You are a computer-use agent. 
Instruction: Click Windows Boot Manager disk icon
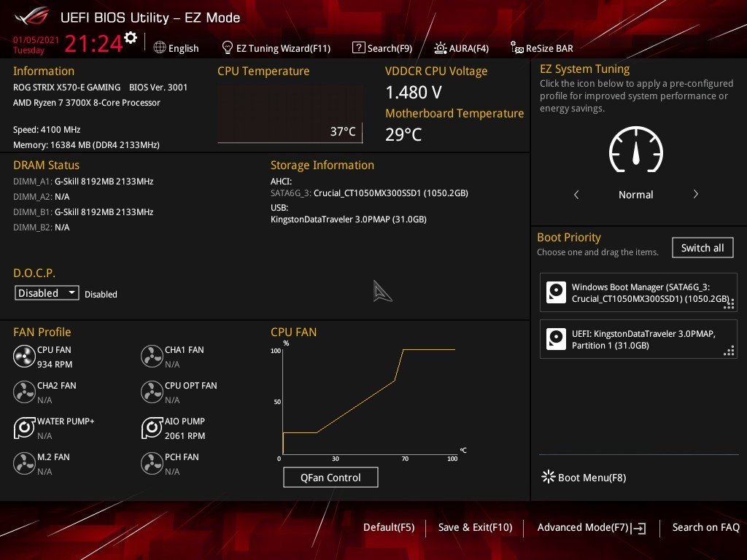[556, 292]
